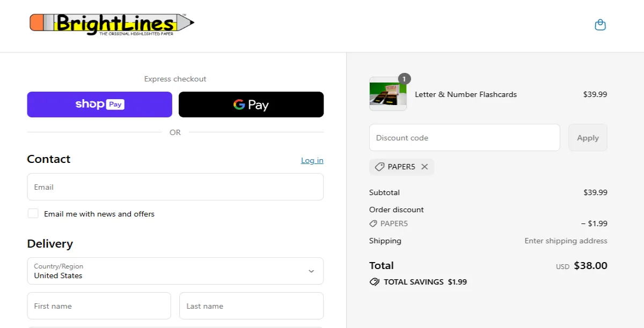Pay with Google Pay button
644x328 pixels.
coord(251,105)
